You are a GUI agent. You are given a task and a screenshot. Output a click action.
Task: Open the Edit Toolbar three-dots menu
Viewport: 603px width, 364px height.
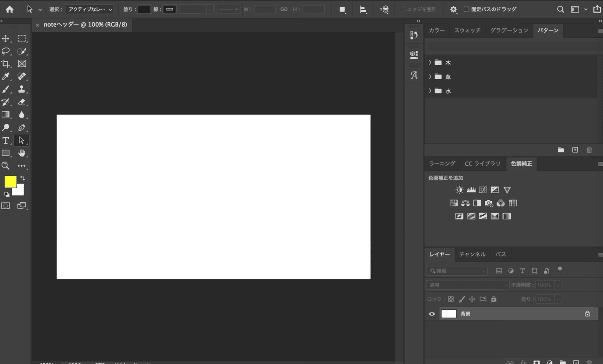[x=22, y=165]
